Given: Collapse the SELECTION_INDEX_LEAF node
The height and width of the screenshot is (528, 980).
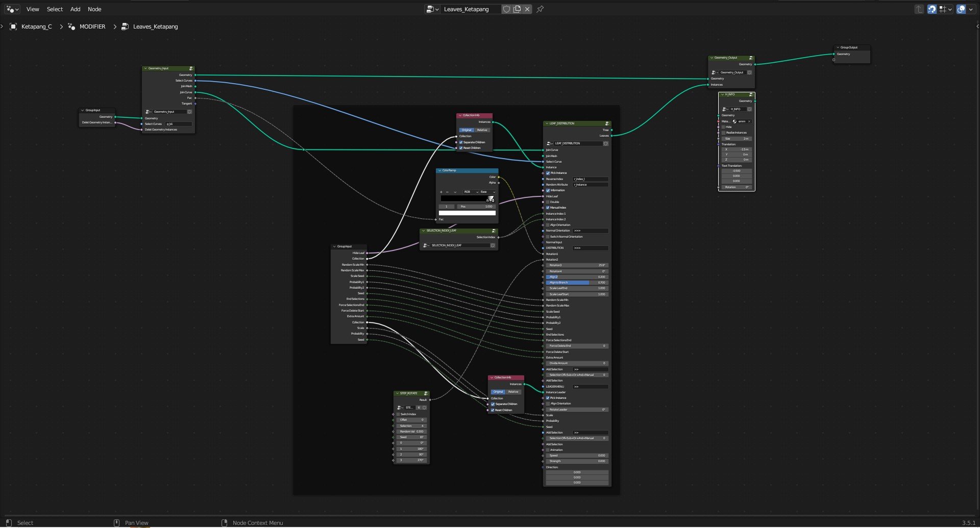Looking at the screenshot, I should pyautogui.click(x=423, y=231).
